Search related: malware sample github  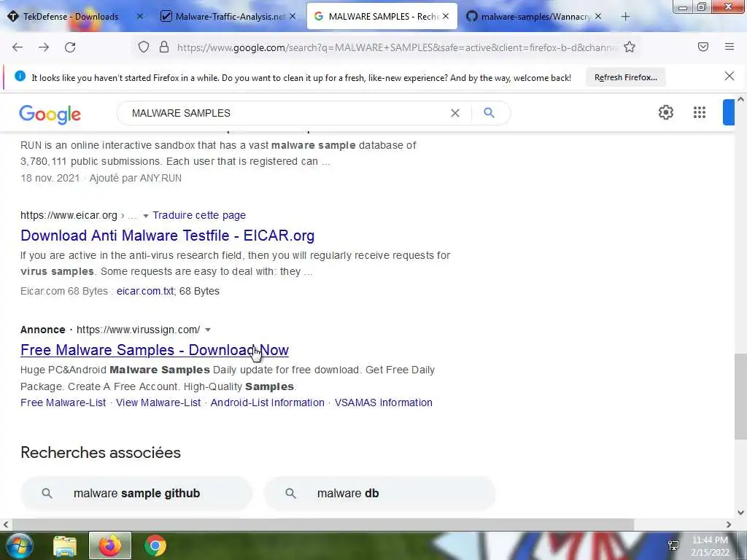pos(136,494)
